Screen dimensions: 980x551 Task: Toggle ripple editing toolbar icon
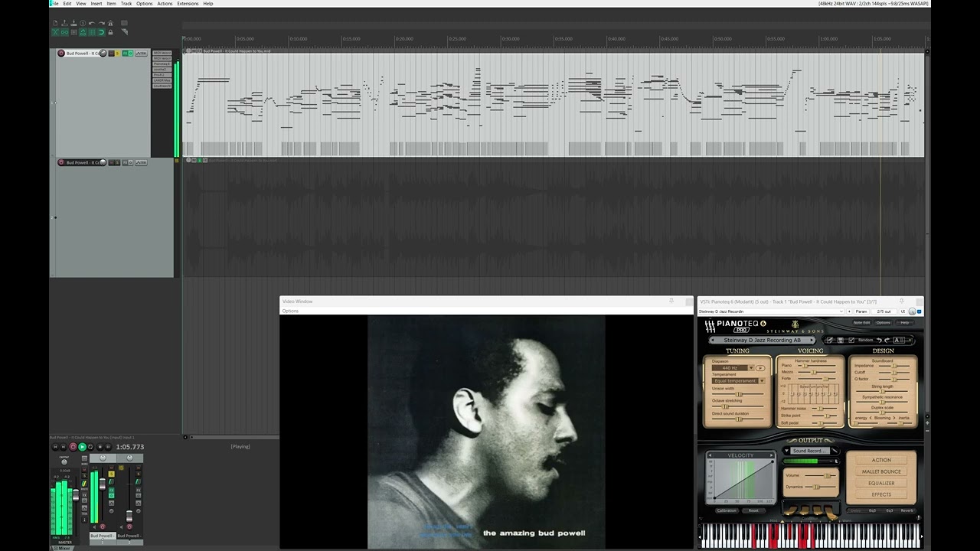pyautogui.click(x=73, y=32)
